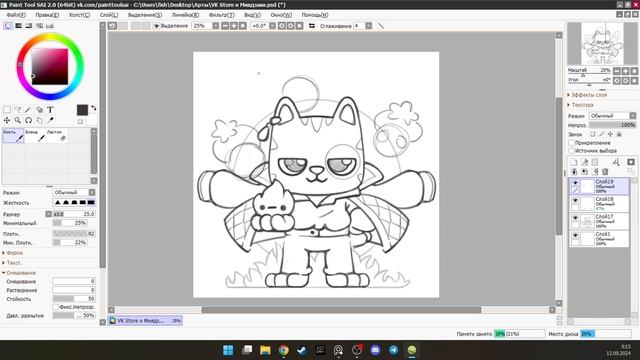This screenshot has height=360, width=640.
Task: Open Steam from the taskbar
Action: point(302,350)
